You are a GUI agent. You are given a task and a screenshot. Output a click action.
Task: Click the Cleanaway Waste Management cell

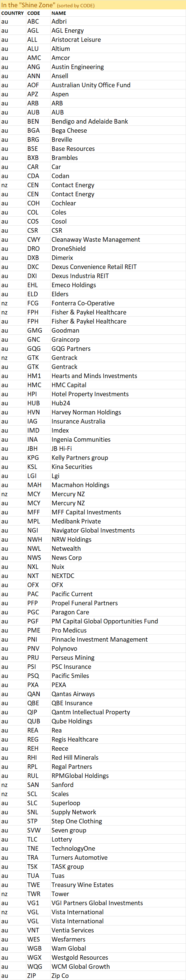click(x=118, y=240)
